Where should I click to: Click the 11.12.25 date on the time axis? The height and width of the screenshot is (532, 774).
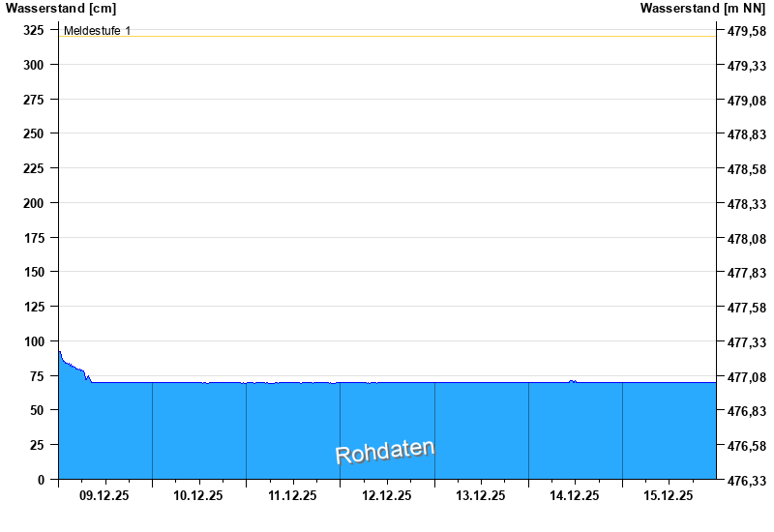[x=292, y=495]
